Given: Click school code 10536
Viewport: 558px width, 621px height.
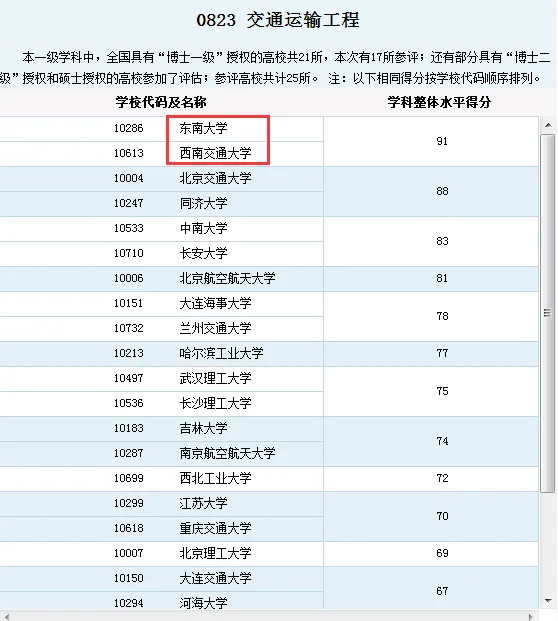Looking at the screenshot, I should click(129, 403).
